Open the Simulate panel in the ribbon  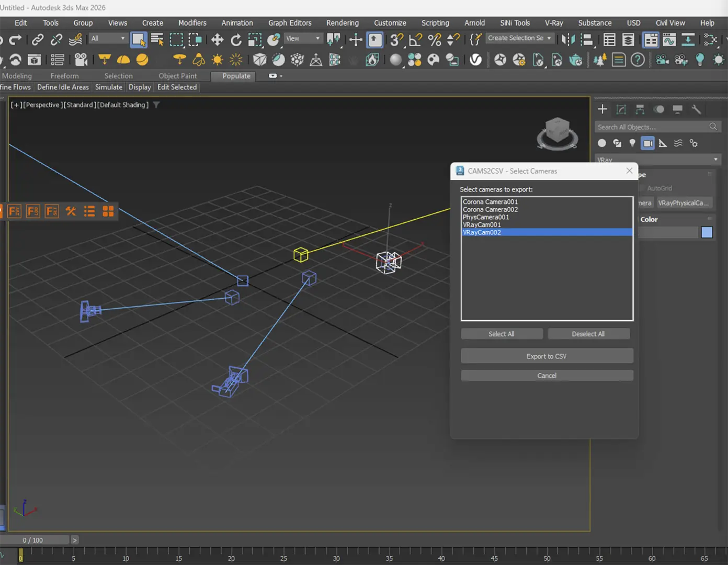pos(109,87)
